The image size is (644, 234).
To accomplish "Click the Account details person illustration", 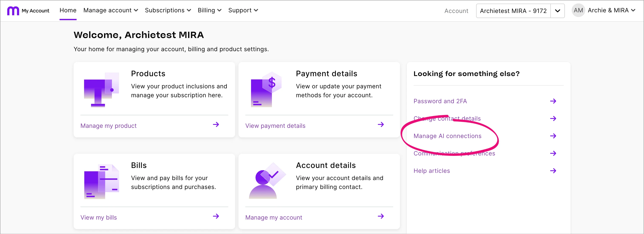I will [267, 181].
